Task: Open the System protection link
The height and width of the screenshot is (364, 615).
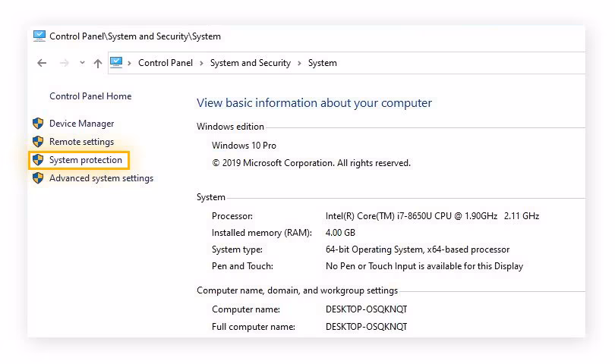Action: 85,160
